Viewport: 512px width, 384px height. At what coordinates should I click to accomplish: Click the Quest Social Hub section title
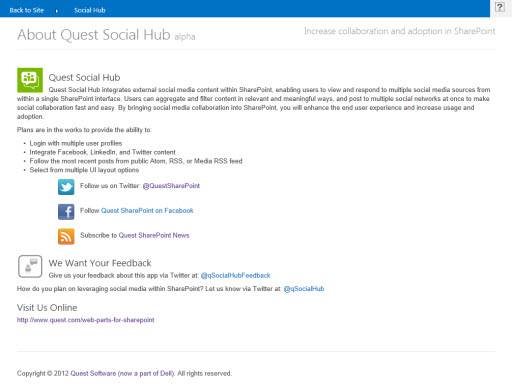click(x=84, y=77)
